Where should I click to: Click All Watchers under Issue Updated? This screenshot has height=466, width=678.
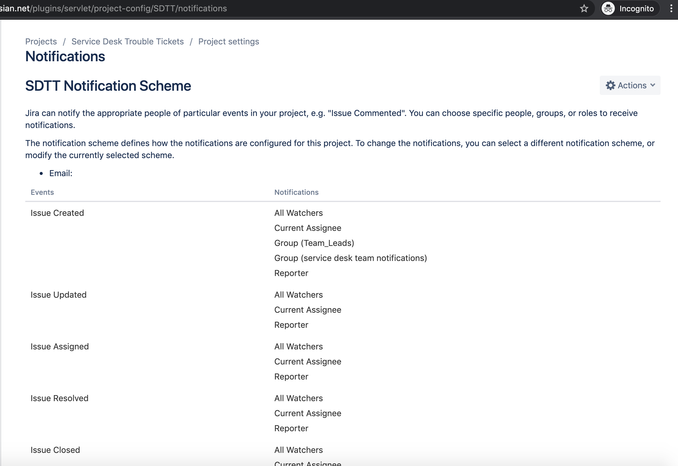[298, 295]
